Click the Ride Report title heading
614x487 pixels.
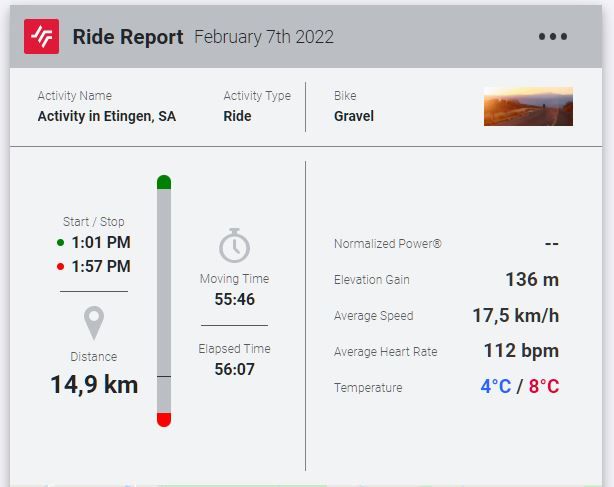[128, 37]
